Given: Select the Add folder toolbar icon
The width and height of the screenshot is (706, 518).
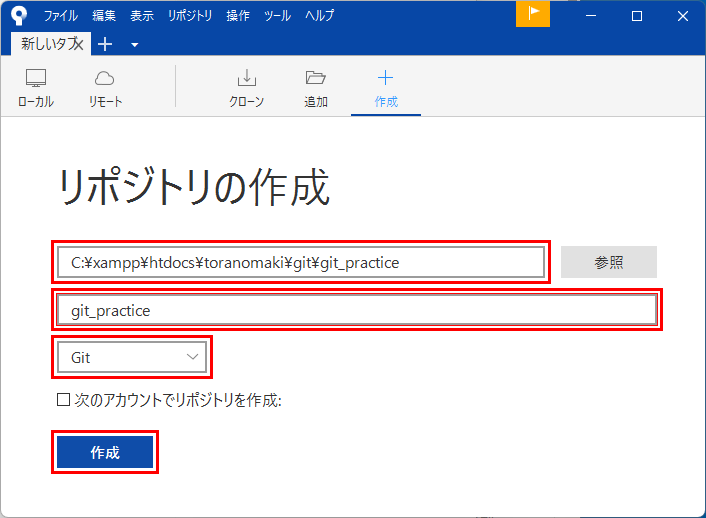Looking at the screenshot, I should click(316, 87).
